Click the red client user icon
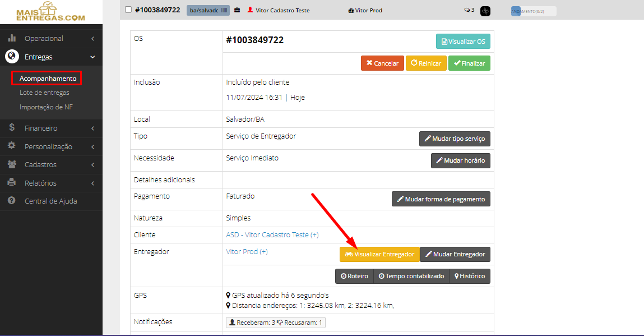 (250, 10)
